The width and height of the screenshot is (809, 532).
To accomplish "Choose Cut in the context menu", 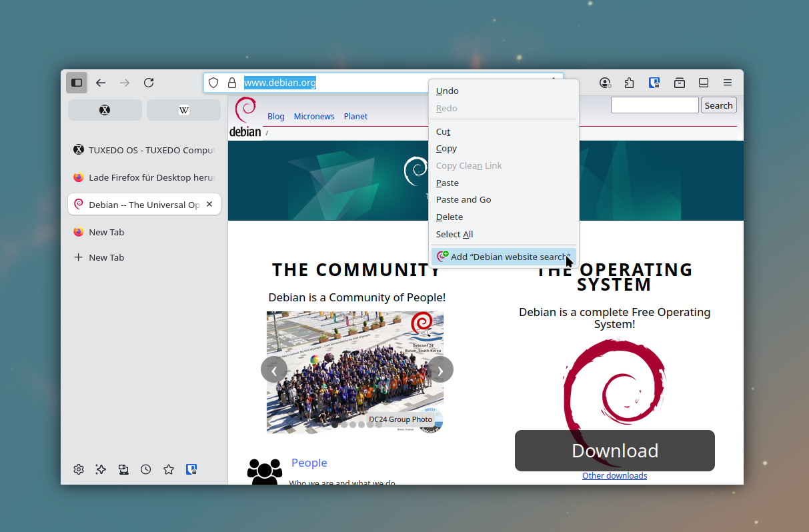I will click(504, 131).
